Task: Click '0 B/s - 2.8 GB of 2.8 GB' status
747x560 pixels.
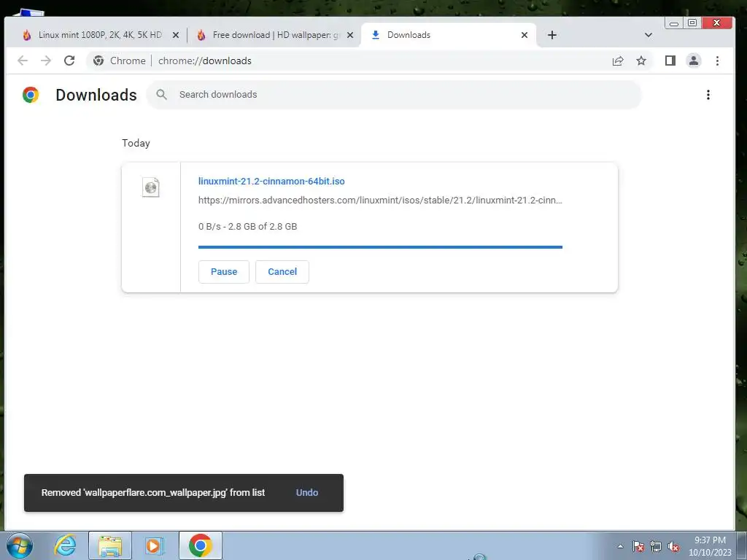Action: [248, 226]
